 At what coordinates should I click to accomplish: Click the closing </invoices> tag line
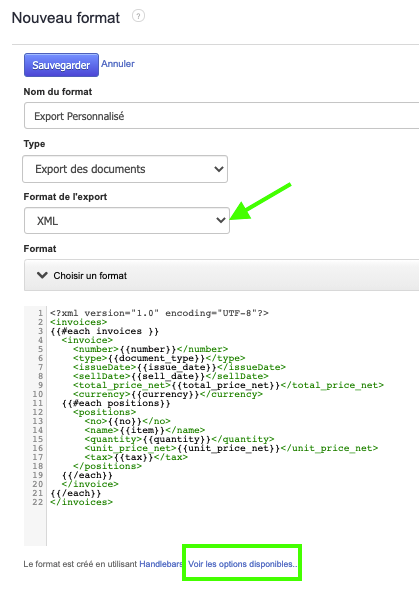click(x=81, y=502)
